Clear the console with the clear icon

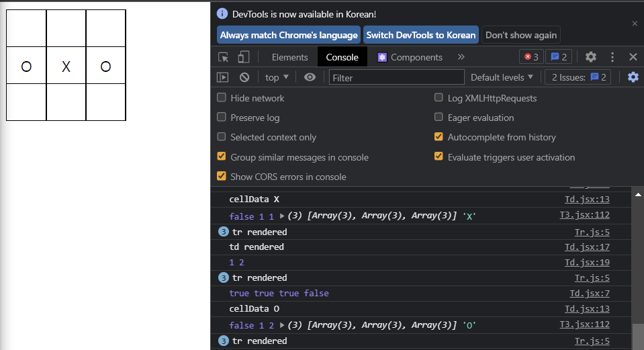pyautogui.click(x=244, y=77)
